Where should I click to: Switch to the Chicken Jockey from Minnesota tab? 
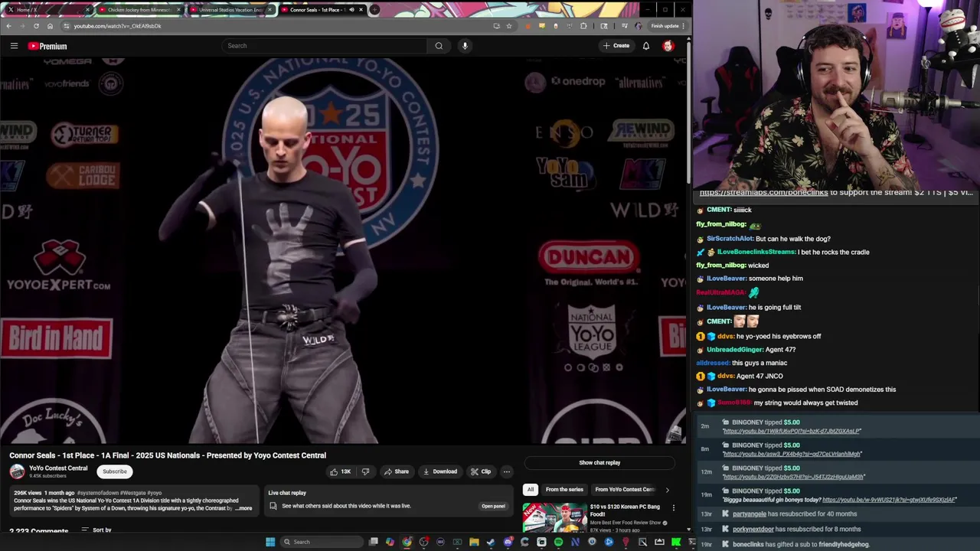[139, 10]
